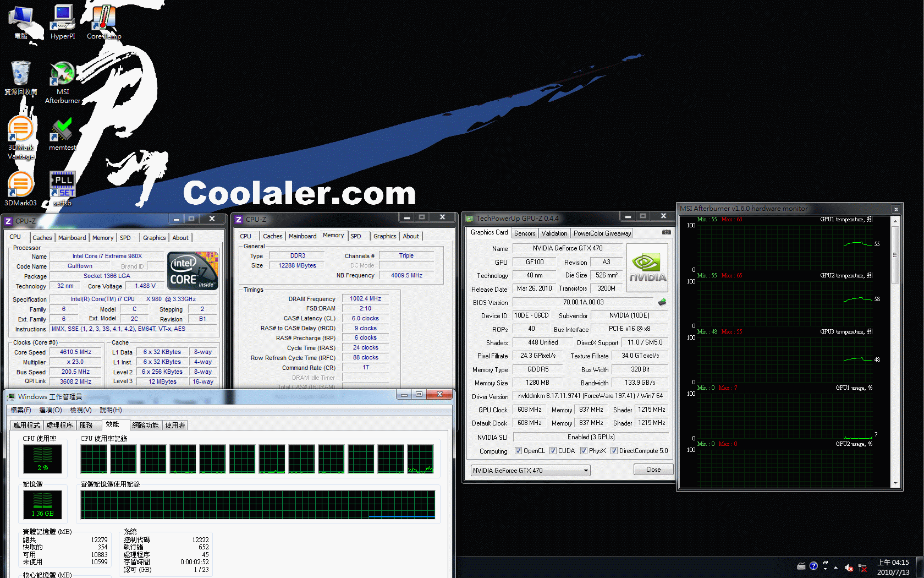
Task: Click the Core Speed value 4610.5 MHz
Action: pyautogui.click(x=76, y=352)
